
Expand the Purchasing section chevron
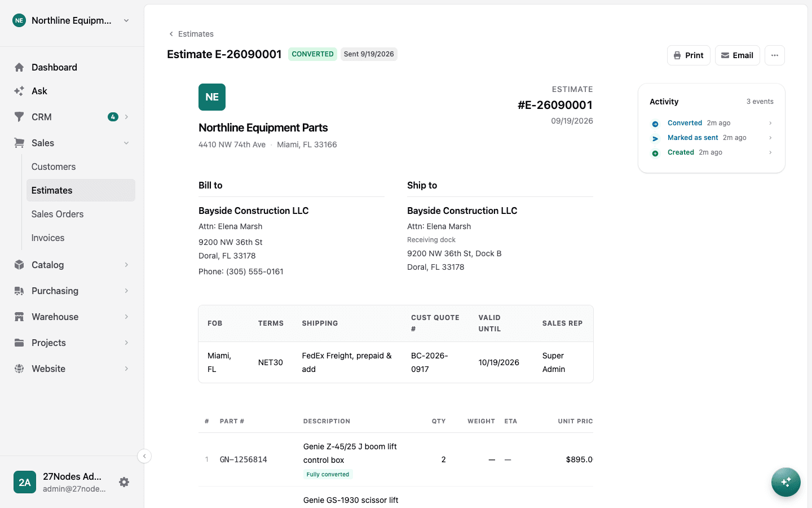[126, 291]
